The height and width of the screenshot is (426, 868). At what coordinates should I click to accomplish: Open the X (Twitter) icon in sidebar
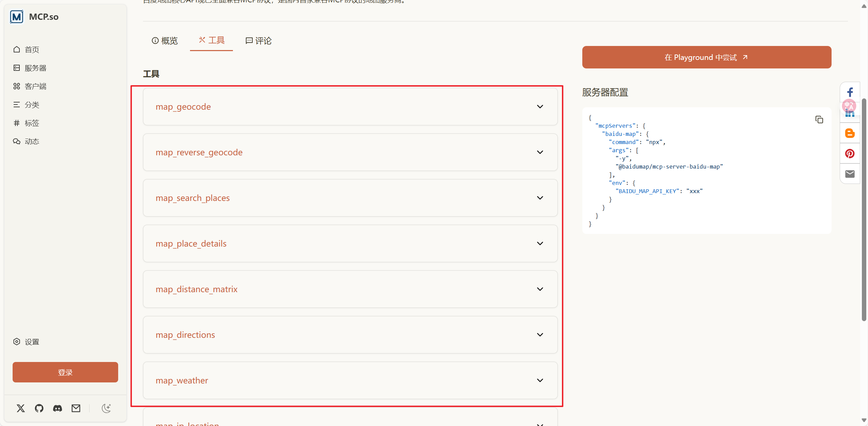[21, 408]
